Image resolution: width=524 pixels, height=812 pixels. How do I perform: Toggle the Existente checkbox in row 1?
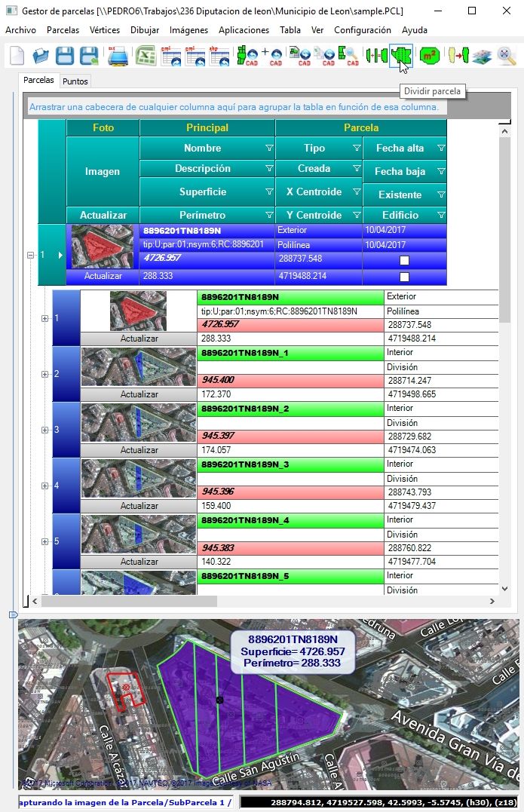click(x=404, y=260)
